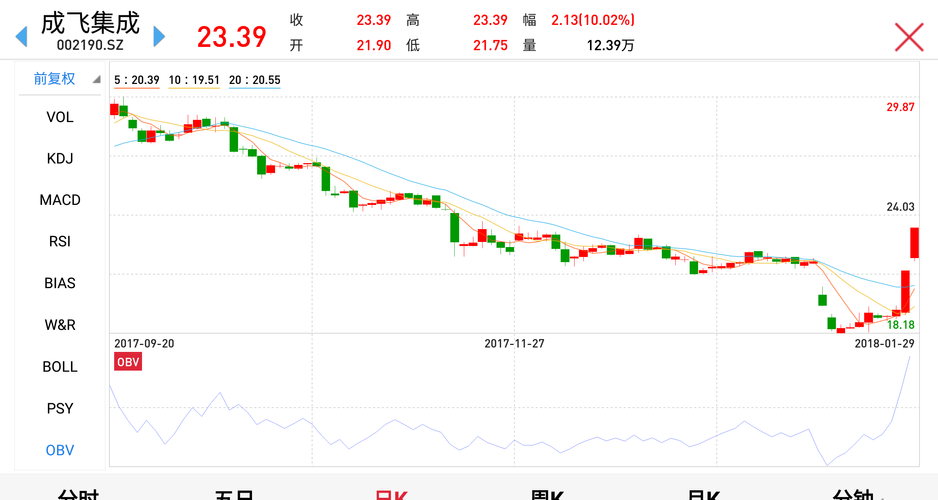Open the 前复权 adjustment dropdown

(x=59, y=79)
